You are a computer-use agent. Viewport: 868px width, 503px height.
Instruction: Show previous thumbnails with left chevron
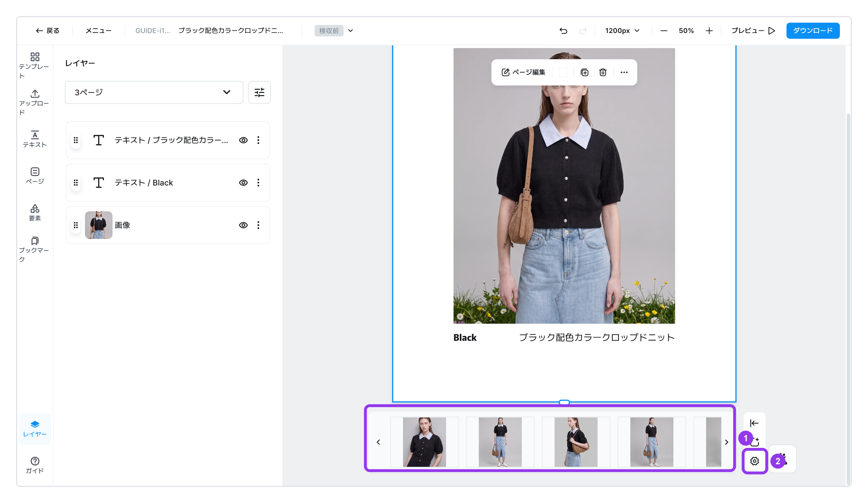coord(378,442)
